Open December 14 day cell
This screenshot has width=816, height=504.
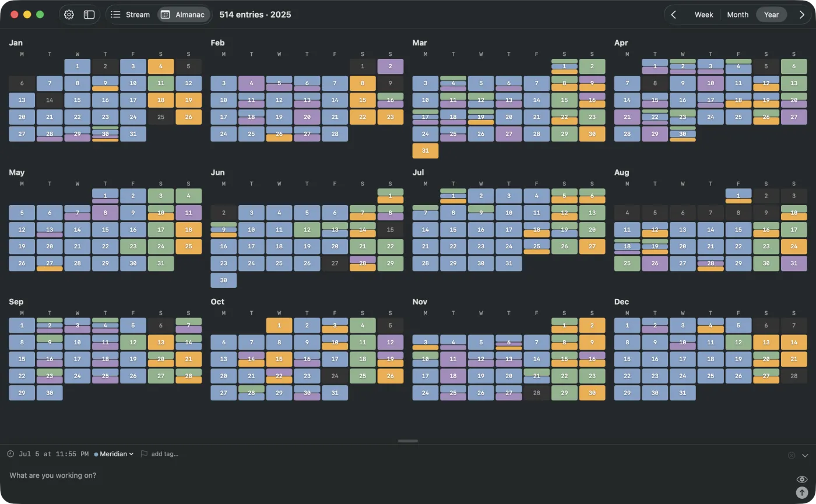(794, 342)
